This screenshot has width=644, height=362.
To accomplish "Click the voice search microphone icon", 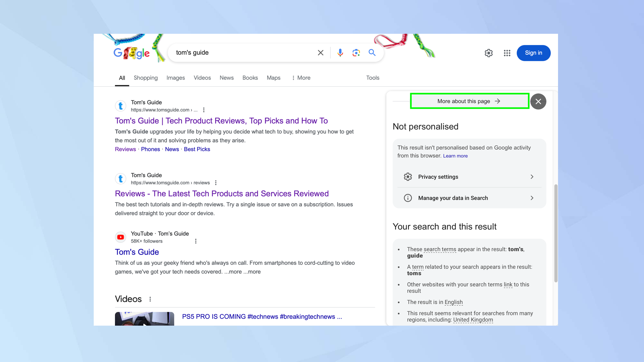I will 340,53.
